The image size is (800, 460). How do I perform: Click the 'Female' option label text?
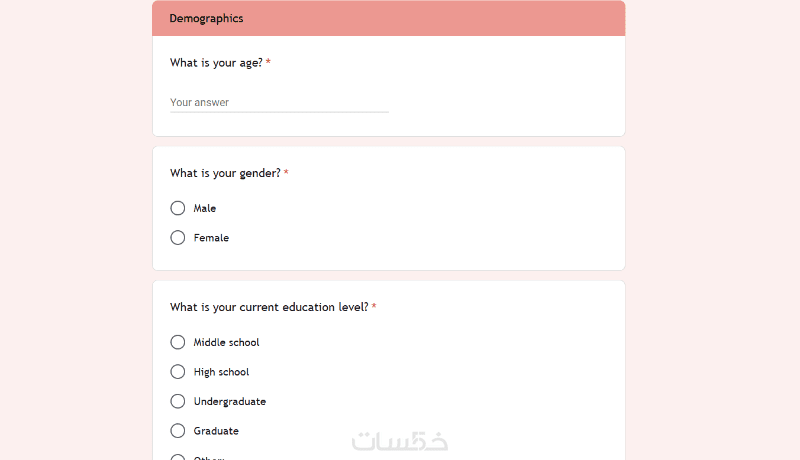click(x=211, y=238)
